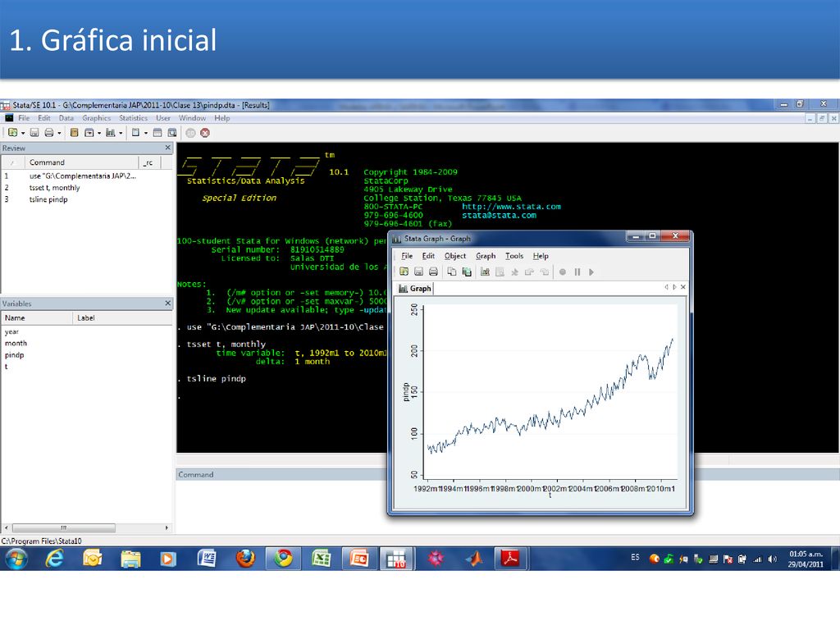Image resolution: width=840 pixels, height=630 pixels.
Task: Click in the Command input field
Action: click(281, 506)
